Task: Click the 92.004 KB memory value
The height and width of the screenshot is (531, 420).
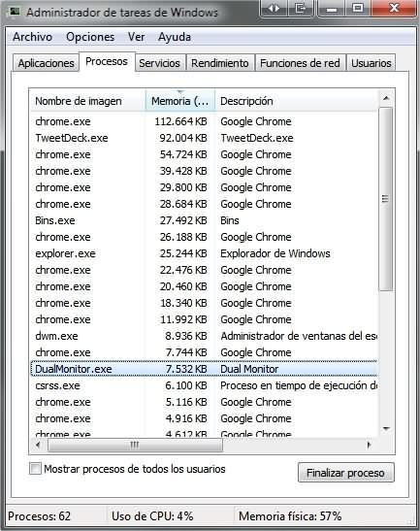Action: tap(183, 138)
